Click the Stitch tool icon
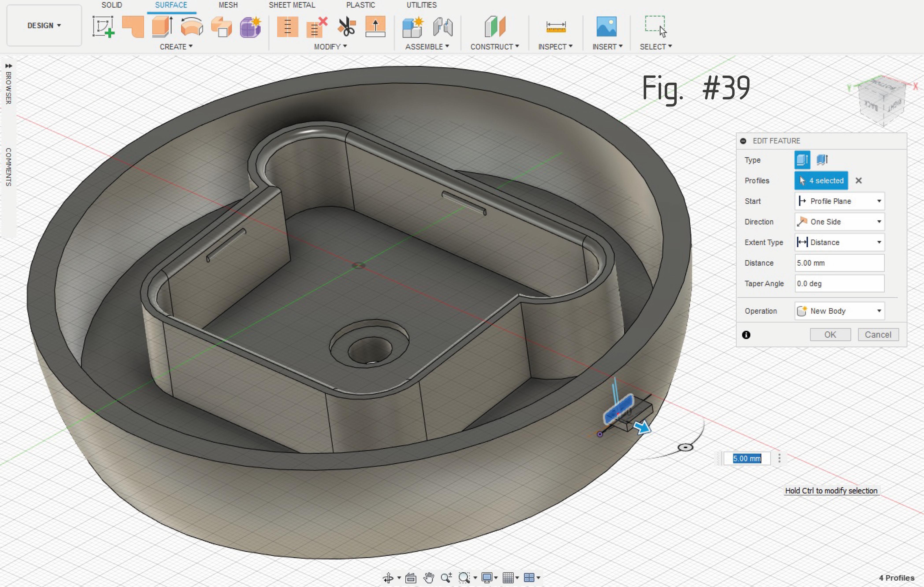Viewport: 924px width, 587px height. [x=288, y=26]
